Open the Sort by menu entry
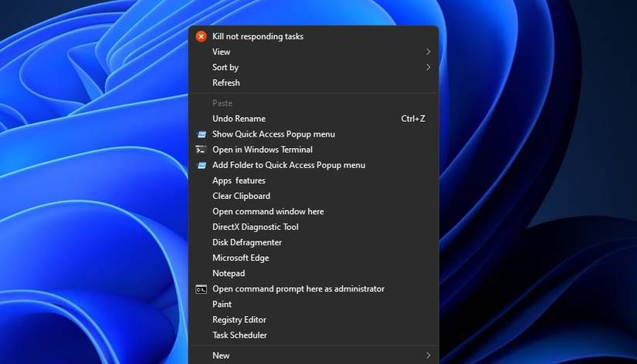 (x=313, y=67)
